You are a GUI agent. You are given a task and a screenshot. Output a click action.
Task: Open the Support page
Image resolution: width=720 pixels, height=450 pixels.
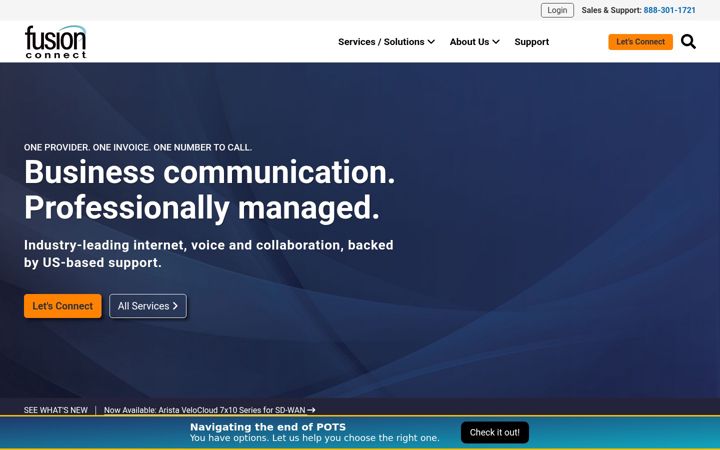[531, 42]
